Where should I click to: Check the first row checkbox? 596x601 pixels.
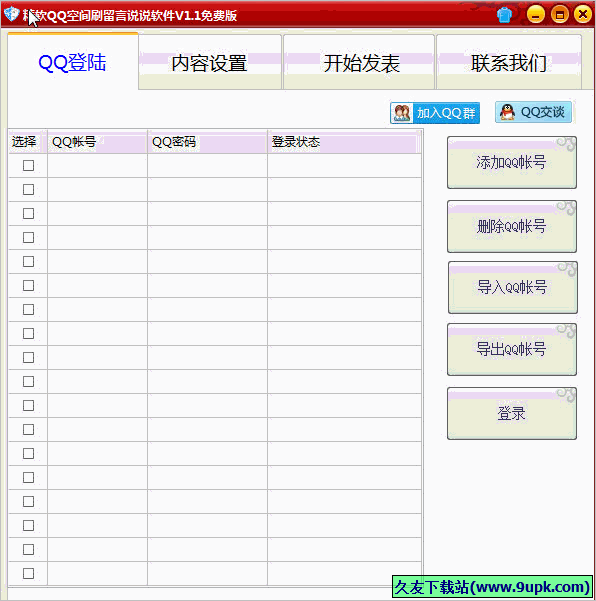click(x=28, y=166)
